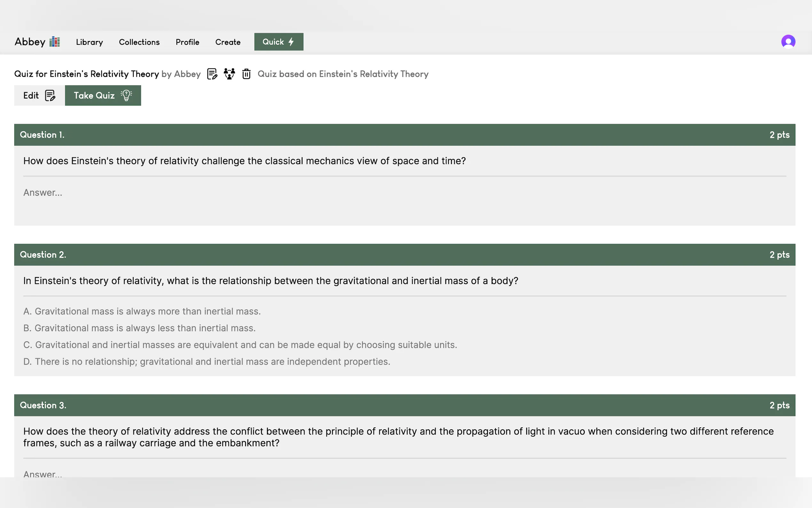Click the lightning bolt icon on Quick
Image resolution: width=812 pixels, height=508 pixels.
click(x=291, y=42)
